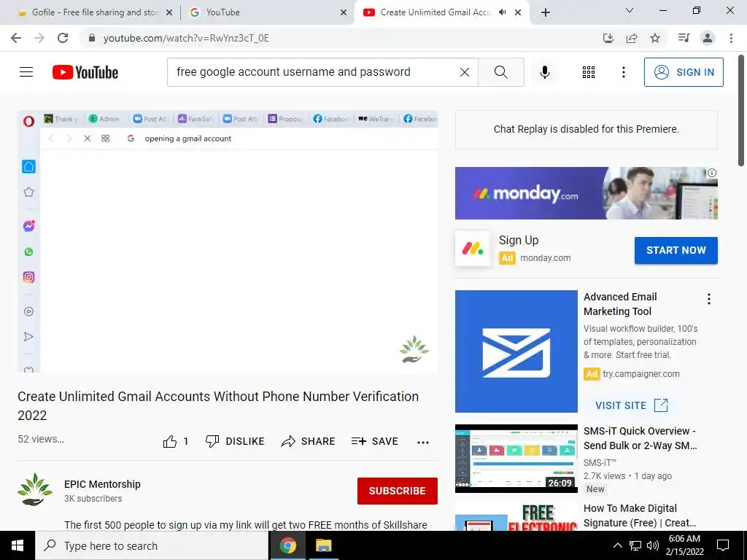Start voice search with microphone icon
The height and width of the screenshot is (560, 747).
(x=544, y=72)
